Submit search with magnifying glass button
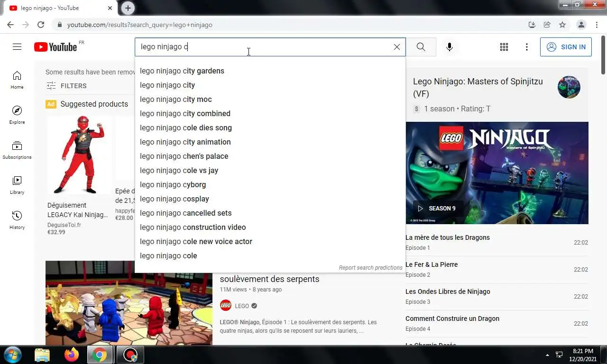Image resolution: width=607 pixels, height=364 pixels. (x=421, y=47)
